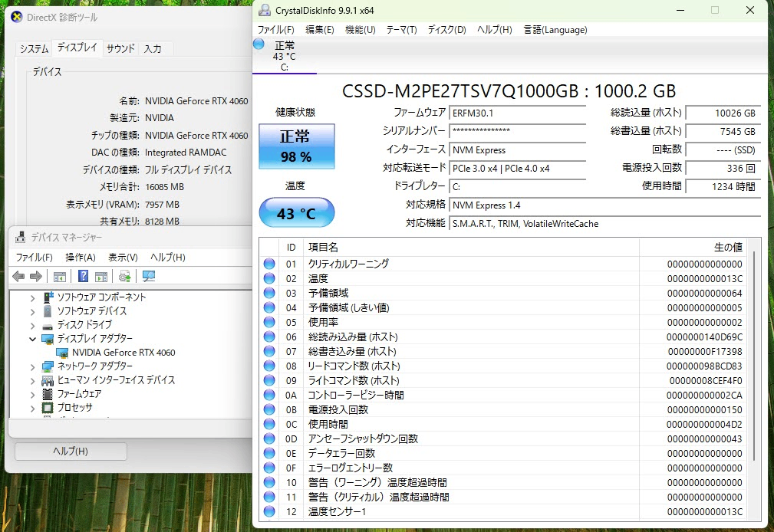The width and height of the screenshot is (774, 532).
Task: Click the status circle for Critical Warning row 01
Action: [269, 264]
